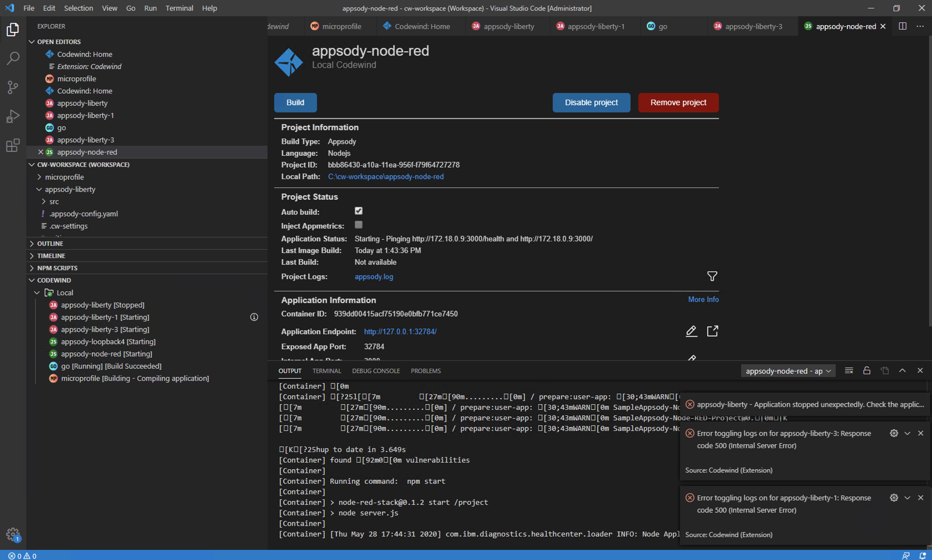Viewport: 932px width, 560px height.
Task: Edit the Application Endpoint pencil icon
Action: (x=691, y=331)
